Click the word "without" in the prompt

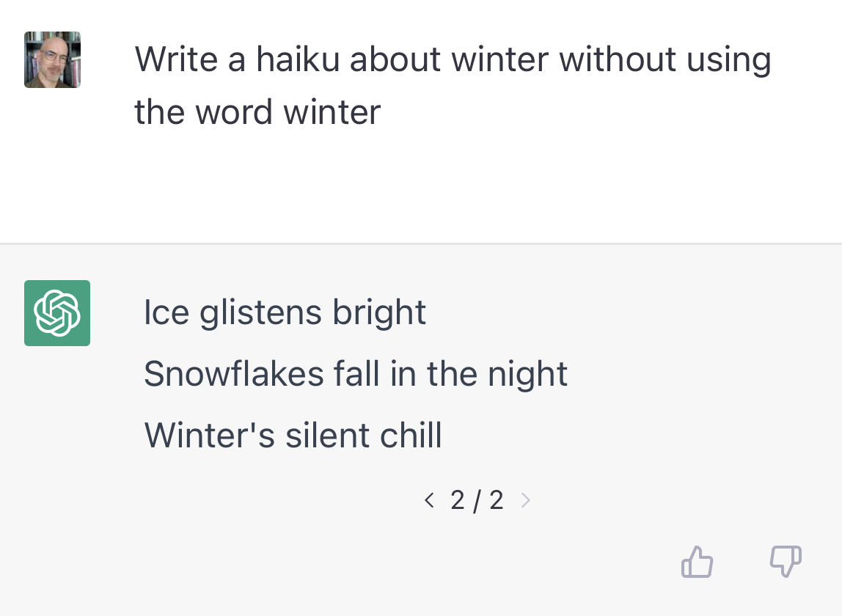click(618, 59)
